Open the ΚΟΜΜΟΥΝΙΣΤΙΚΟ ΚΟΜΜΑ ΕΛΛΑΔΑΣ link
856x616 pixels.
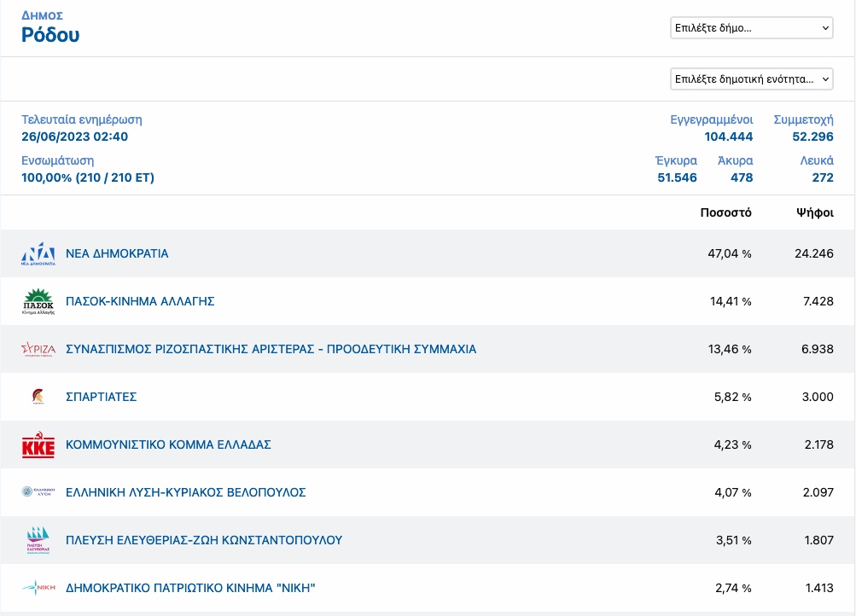tap(168, 445)
